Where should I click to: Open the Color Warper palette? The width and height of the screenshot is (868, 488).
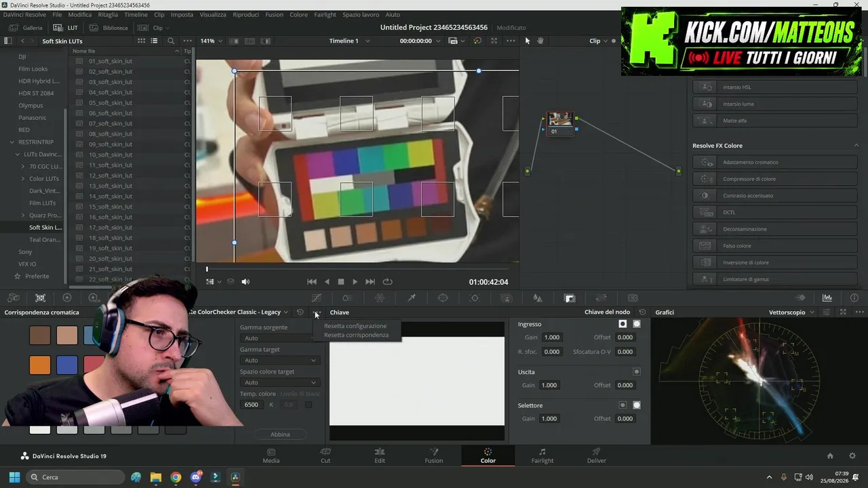tap(379, 298)
